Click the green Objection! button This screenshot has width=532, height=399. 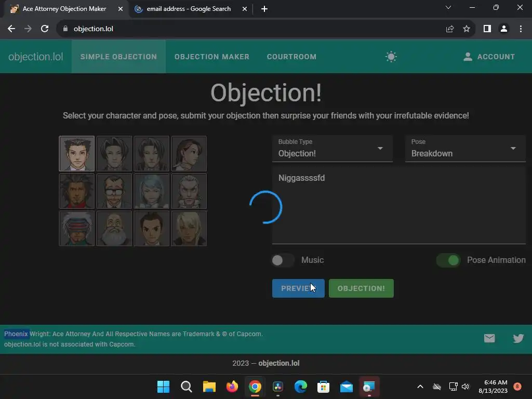(x=361, y=288)
